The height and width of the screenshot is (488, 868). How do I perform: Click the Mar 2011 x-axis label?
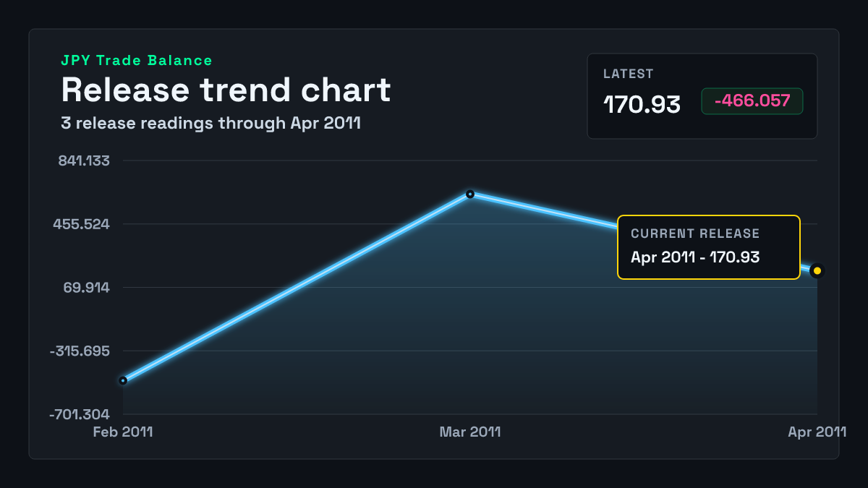click(470, 432)
